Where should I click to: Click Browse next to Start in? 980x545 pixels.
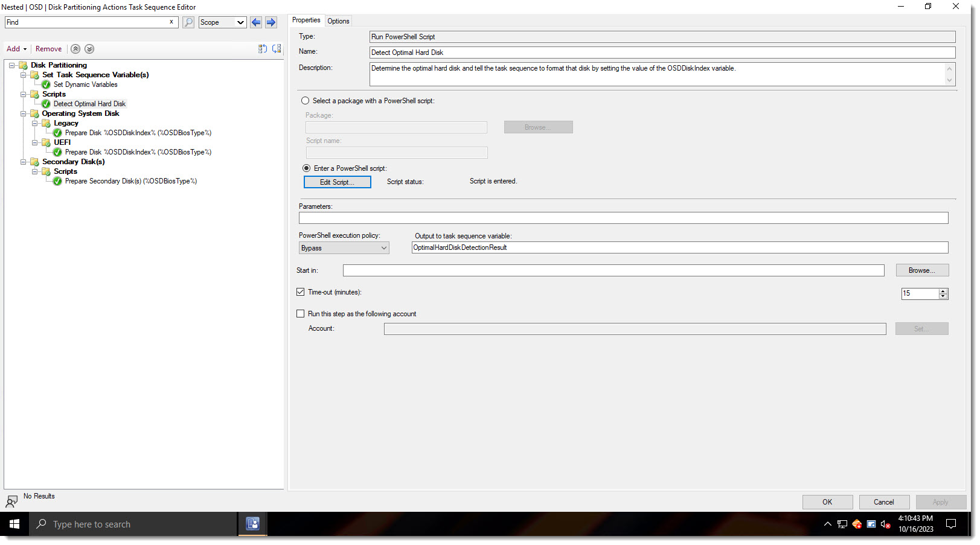pyautogui.click(x=922, y=270)
